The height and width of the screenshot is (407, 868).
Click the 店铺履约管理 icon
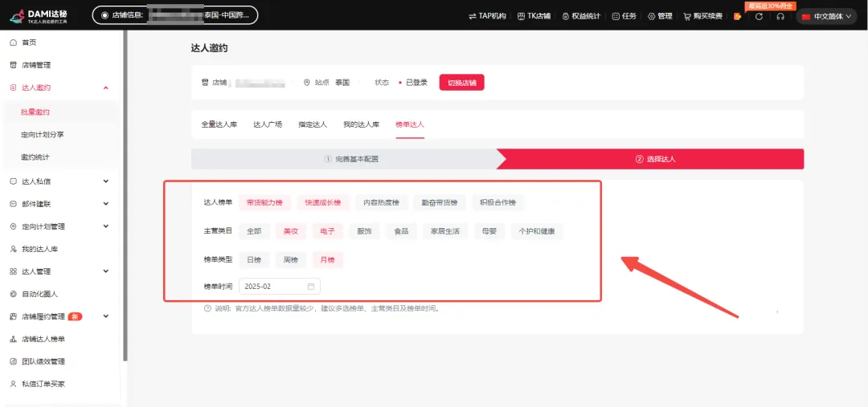click(14, 317)
